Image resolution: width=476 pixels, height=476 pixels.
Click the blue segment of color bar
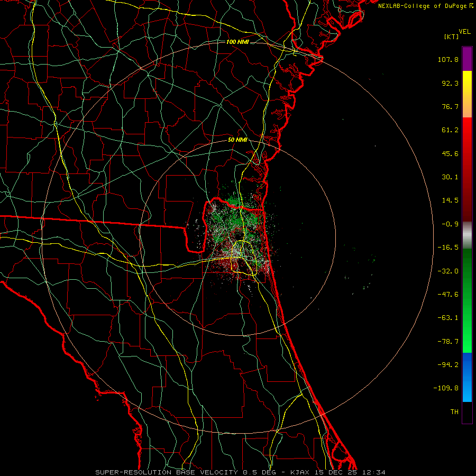point(467,377)
